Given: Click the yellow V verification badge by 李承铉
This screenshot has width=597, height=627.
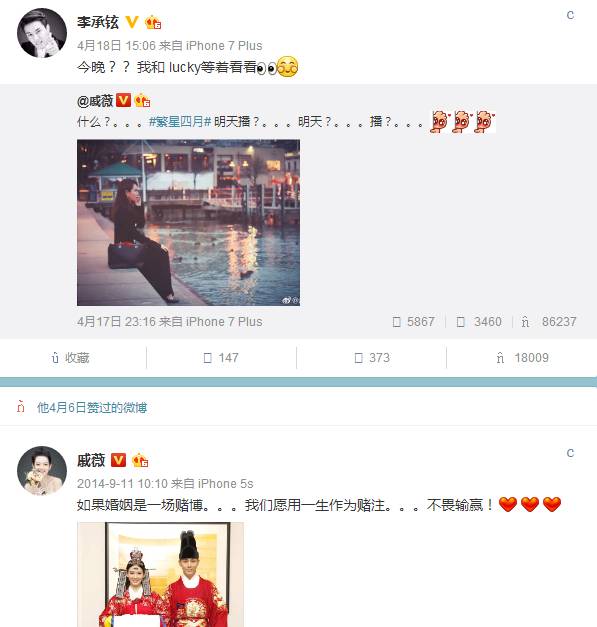Looking at the screenshot, I should click(x=132, y=22).
